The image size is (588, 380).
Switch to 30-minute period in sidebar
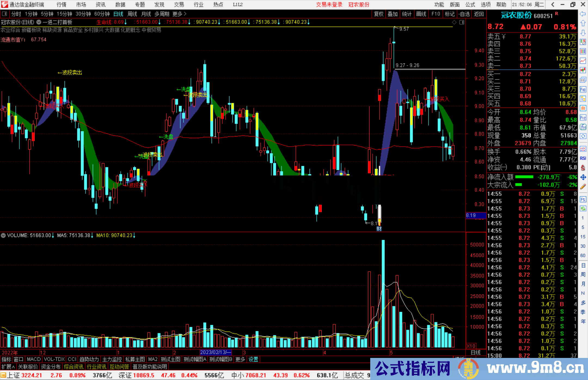(x=583, y=246)
